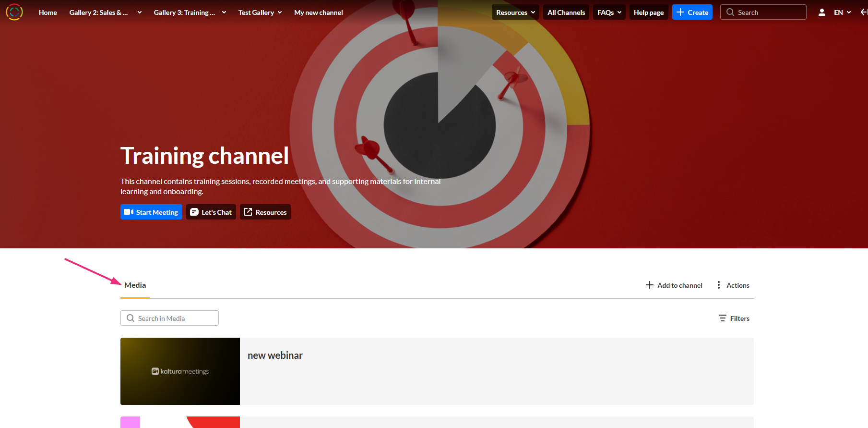Image resolution: width=868 pixels, height=428 pixels.
Task: Click the plus icon on Create button
Action: click(x=680, y=12)
